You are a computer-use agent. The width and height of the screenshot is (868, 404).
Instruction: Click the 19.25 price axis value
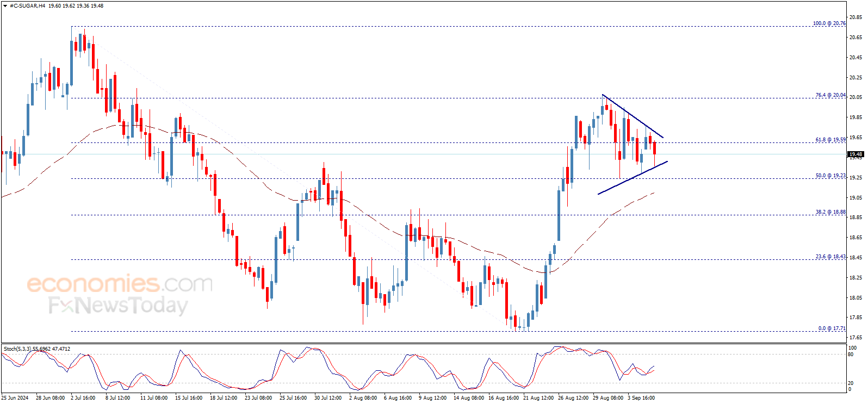pos(855,178)
